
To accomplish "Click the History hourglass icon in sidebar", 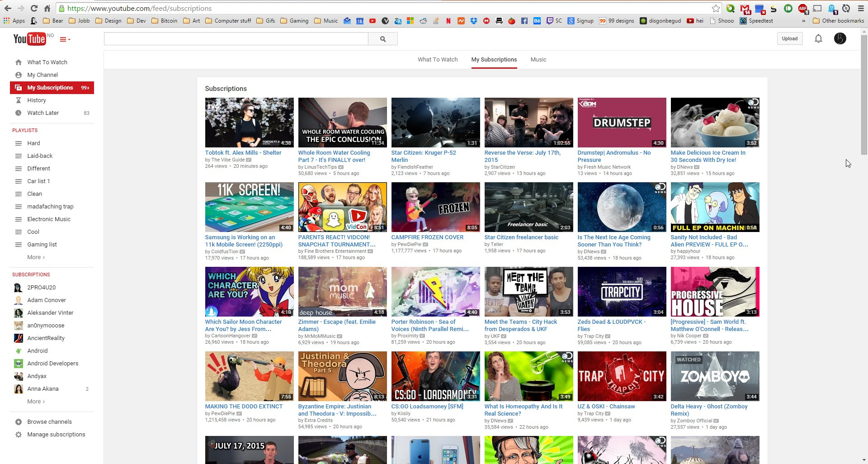I will [19, 100].
